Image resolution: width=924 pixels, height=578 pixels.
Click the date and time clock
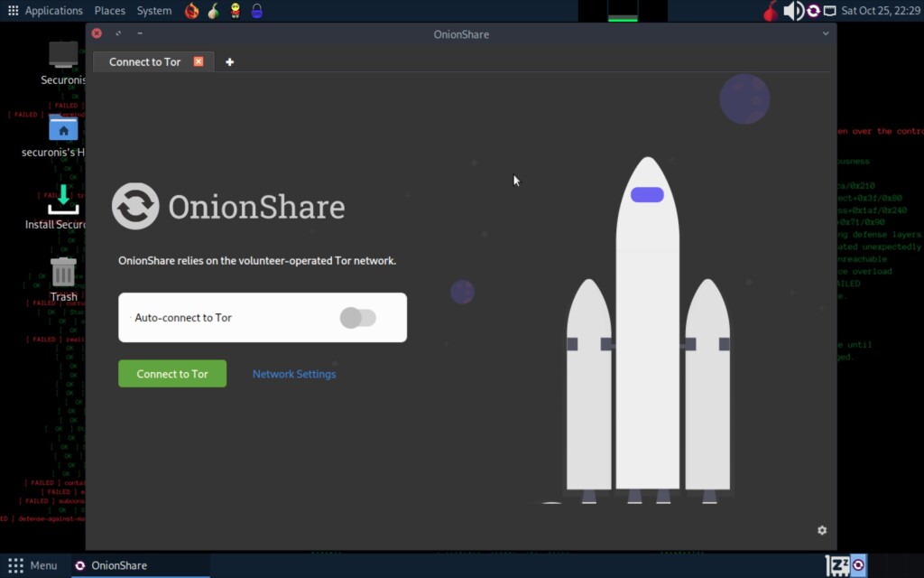(x=880, y=11)
